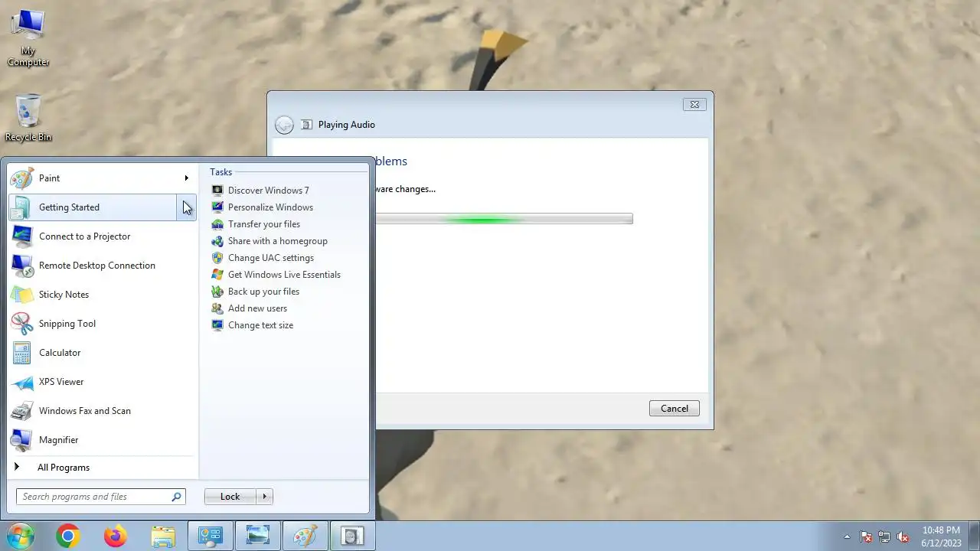Launch Sticky Notes
Viewport: 980px width, 551px height.
click(103, 295)
